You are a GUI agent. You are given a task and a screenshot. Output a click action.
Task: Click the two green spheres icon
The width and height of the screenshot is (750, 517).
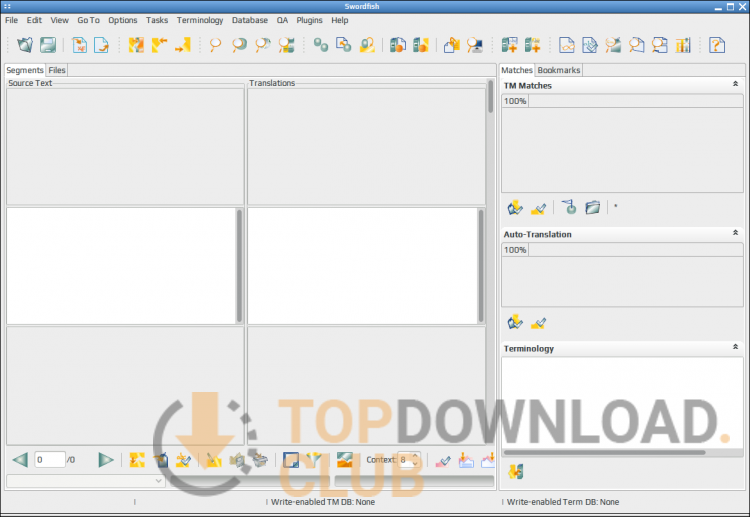click(x=320, y=45)
